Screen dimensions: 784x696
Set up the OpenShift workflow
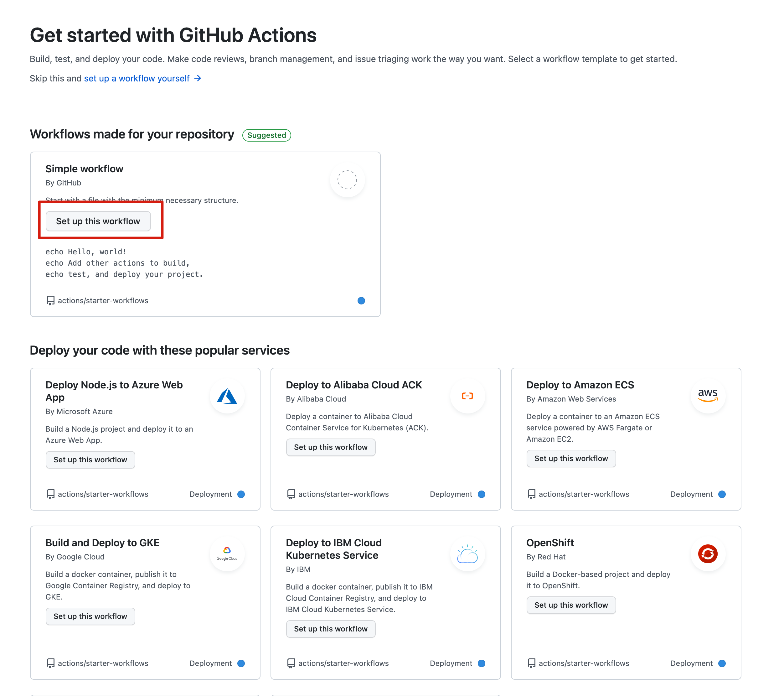click(x=571, y=605)
